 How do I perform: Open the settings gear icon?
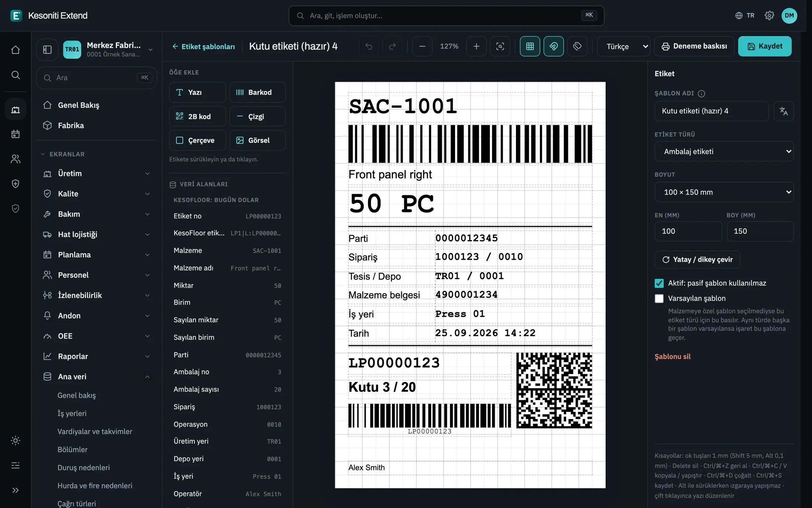coord(769,16)
